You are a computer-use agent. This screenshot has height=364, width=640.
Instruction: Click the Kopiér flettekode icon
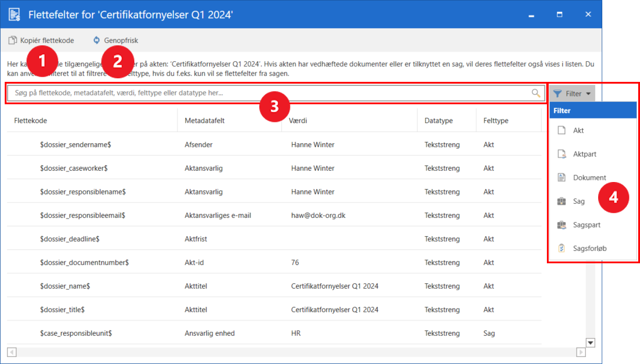tap(12, 41)
